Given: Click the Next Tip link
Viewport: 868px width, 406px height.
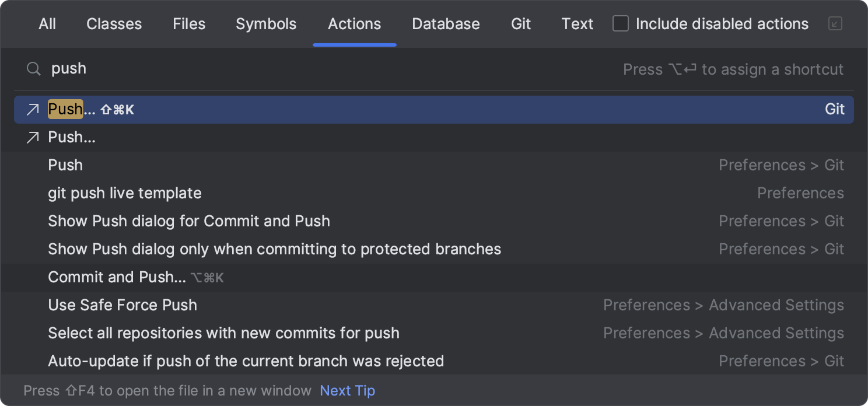Looking at the screenshot, I should [347, 390].
